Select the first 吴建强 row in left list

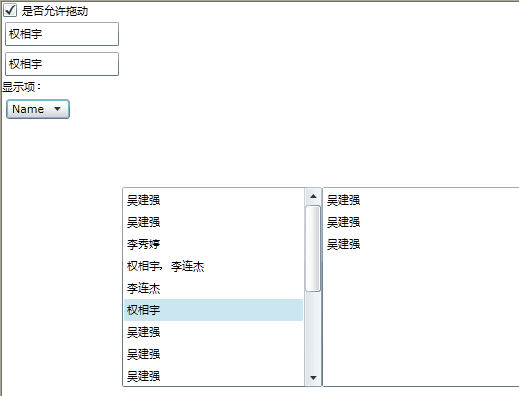[213, 200]
